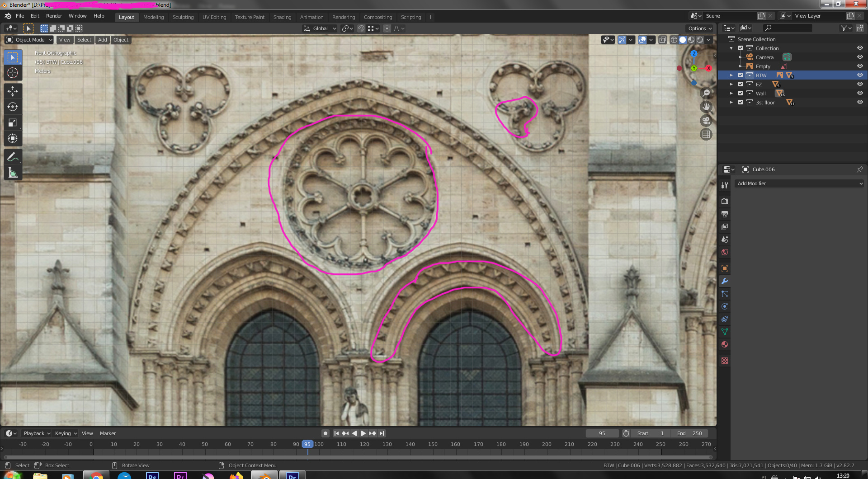Uncheck the top Collection checkbox

tap(741, 48)
